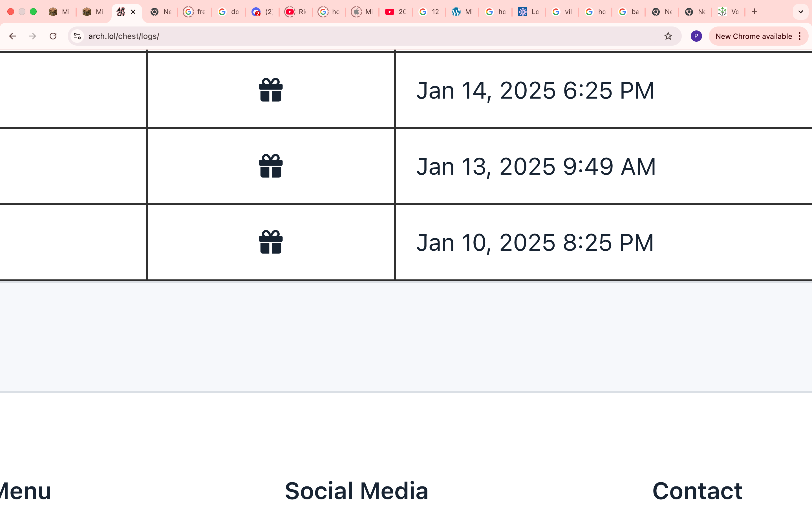Bookmark this page with the star icon
The height and width of the screenshot is (507, 812).
tap(668, 36)
